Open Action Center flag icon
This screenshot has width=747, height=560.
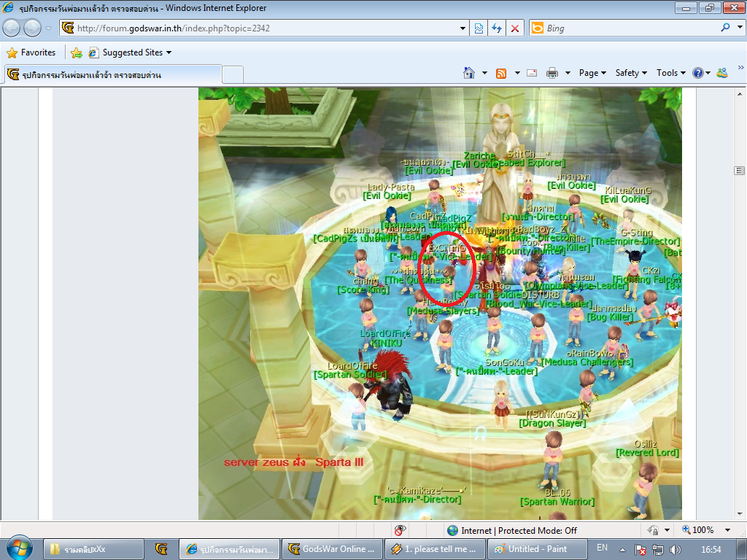(640, 550)
